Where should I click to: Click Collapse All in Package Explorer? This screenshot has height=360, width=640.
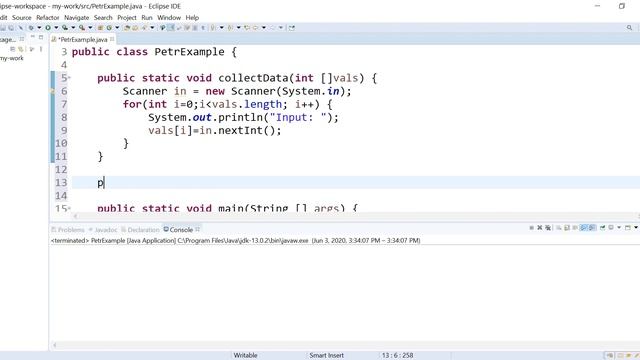pos(13,49)
